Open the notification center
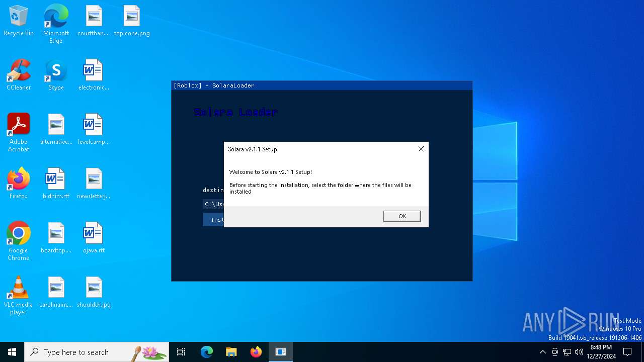The width and height of the screenshot is (644, 362). (x=627, y=352)
